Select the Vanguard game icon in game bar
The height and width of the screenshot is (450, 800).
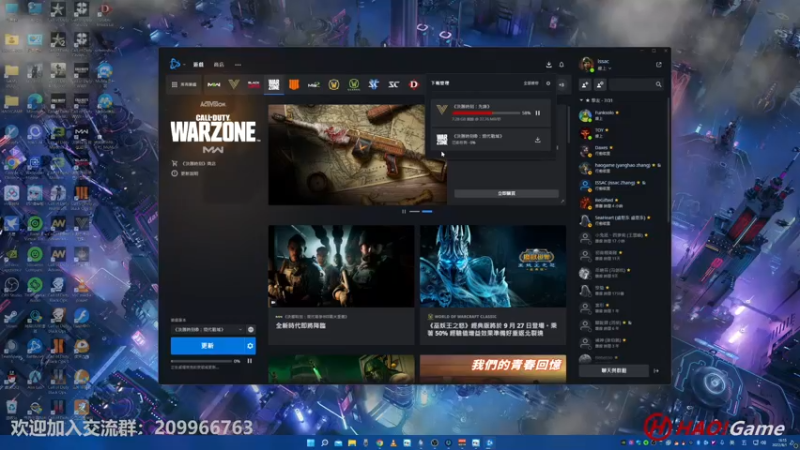point(234,84)
